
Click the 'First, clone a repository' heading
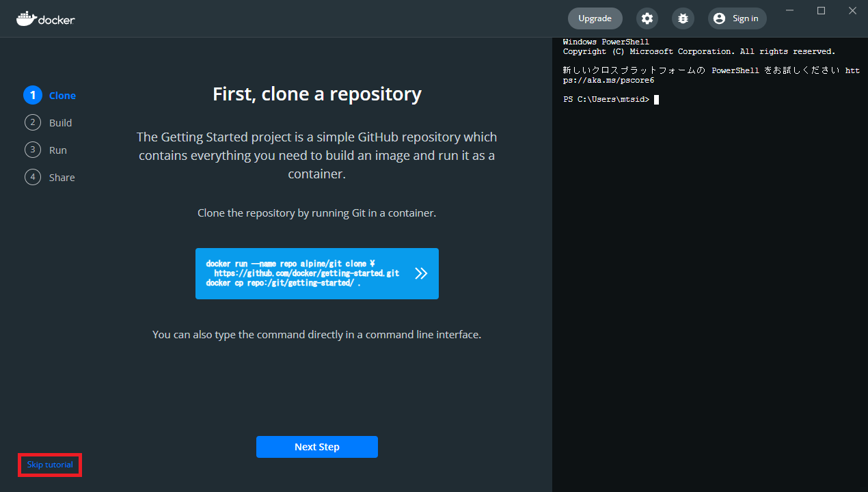click(x=317, y=94)
